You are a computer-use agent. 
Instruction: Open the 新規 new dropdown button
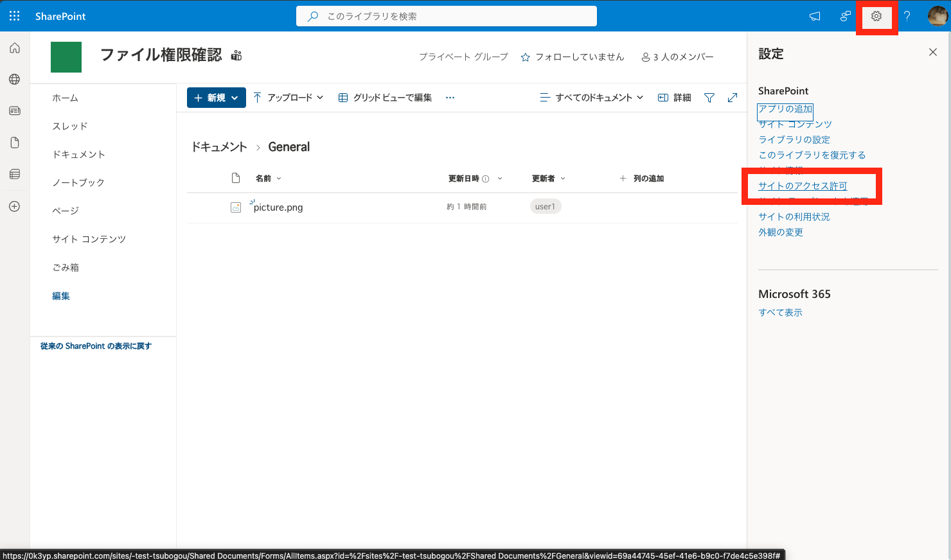coord(217,98)
